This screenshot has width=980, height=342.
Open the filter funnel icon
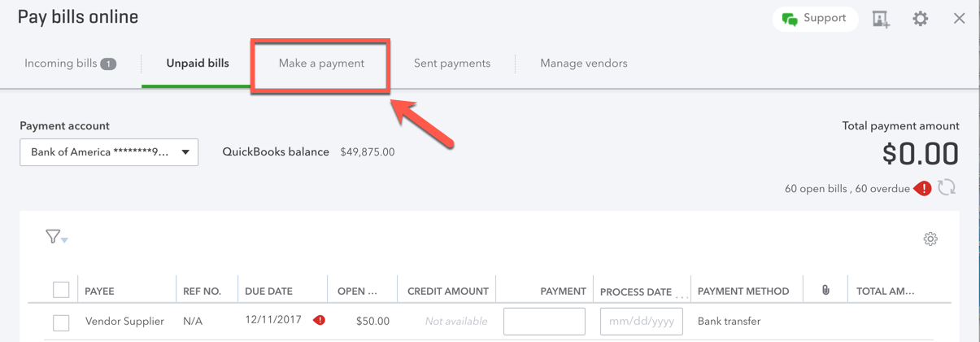pos(53,236)
